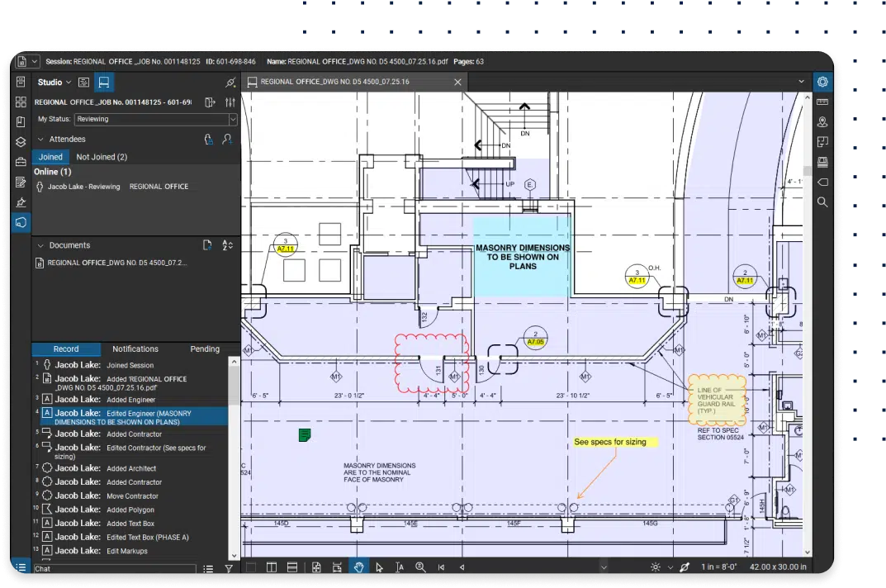Select the Pan hand tool
The image size is (886, 588).
pyautogui.click(x=358, y=567)
